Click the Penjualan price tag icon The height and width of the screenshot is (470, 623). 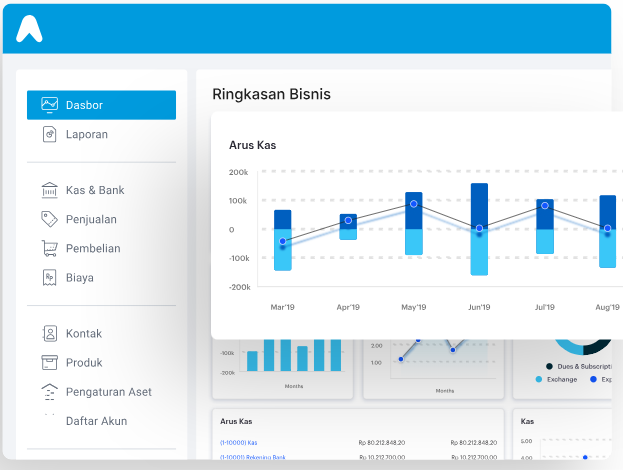(x=50, y=219)
